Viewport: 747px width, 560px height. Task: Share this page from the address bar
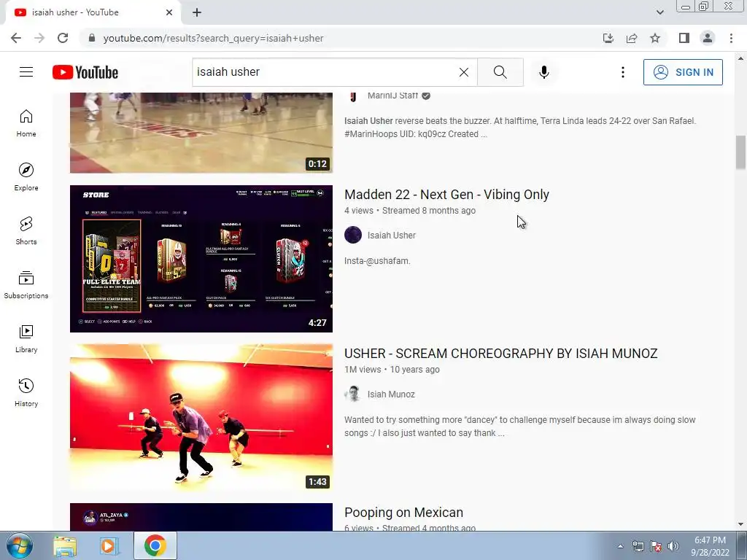(632, 38)
